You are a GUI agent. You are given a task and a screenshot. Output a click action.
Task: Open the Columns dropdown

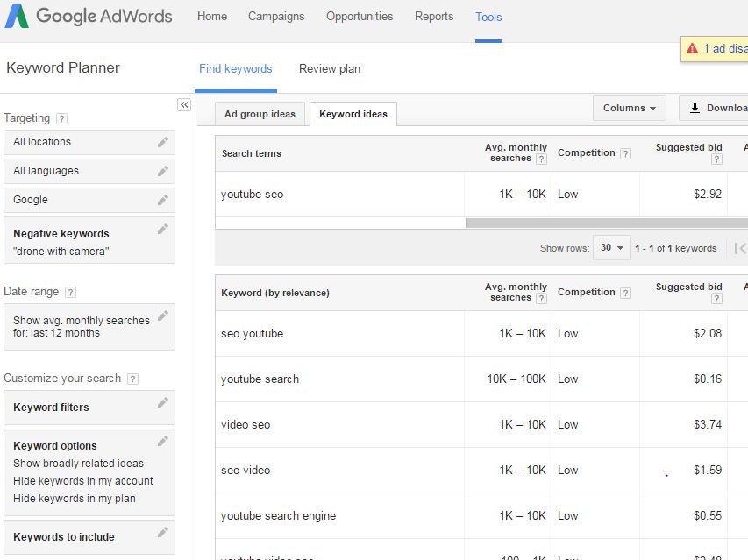(x=630, y=108)
